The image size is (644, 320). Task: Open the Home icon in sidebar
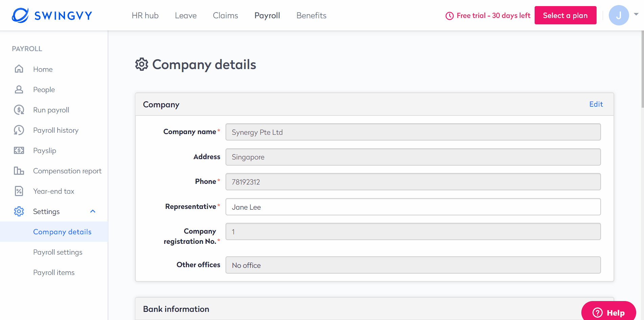(19, 69)
